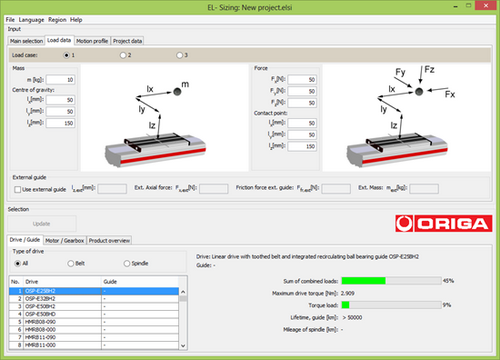The image size is (500, 360).
Task: Click the ORIGA logo image
Action: tap(444, 223)
